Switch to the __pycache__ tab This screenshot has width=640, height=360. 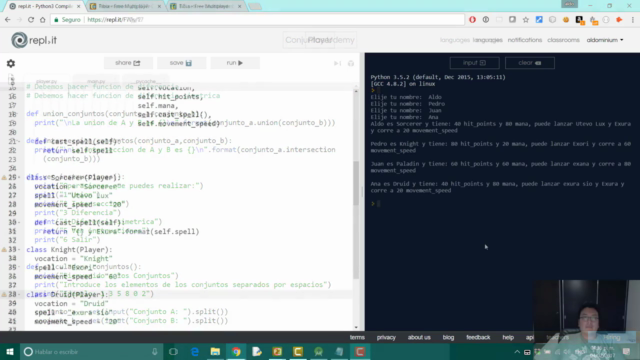(x=146, y=82)
